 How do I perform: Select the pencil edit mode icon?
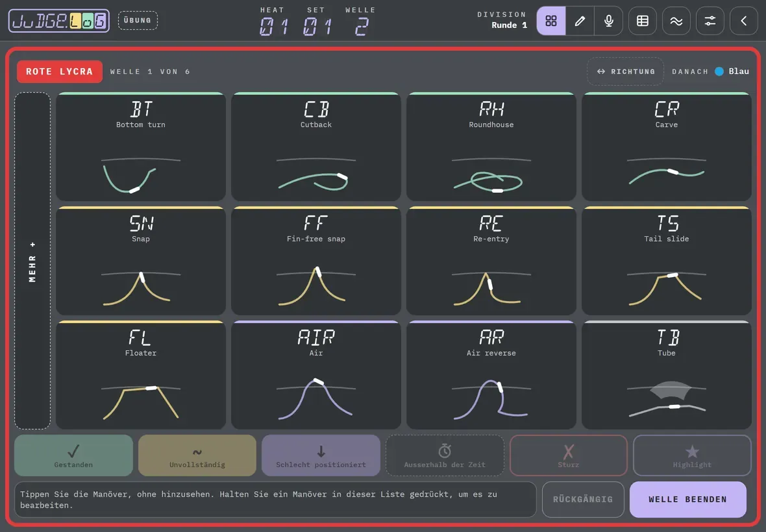(580, 21)
